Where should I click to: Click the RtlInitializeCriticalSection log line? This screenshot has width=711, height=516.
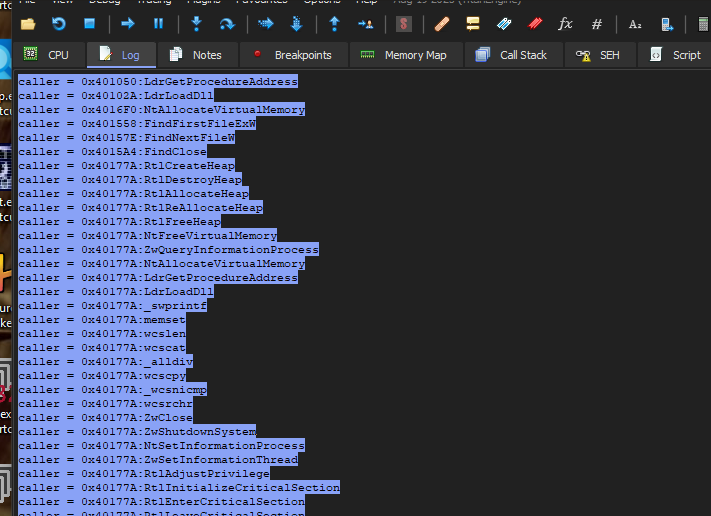pos(179,488)
